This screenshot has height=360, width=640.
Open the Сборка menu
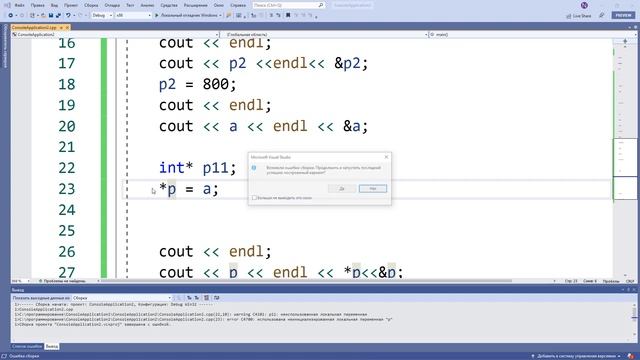pos(91,5)
